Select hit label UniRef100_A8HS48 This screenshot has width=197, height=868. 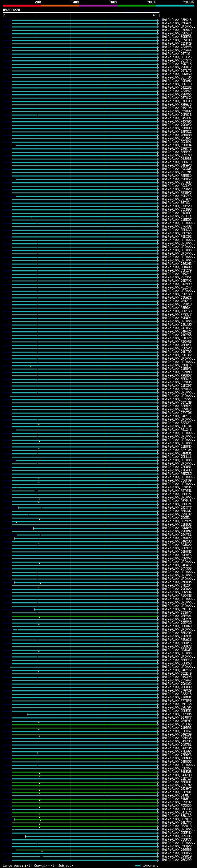click(177, 20)
